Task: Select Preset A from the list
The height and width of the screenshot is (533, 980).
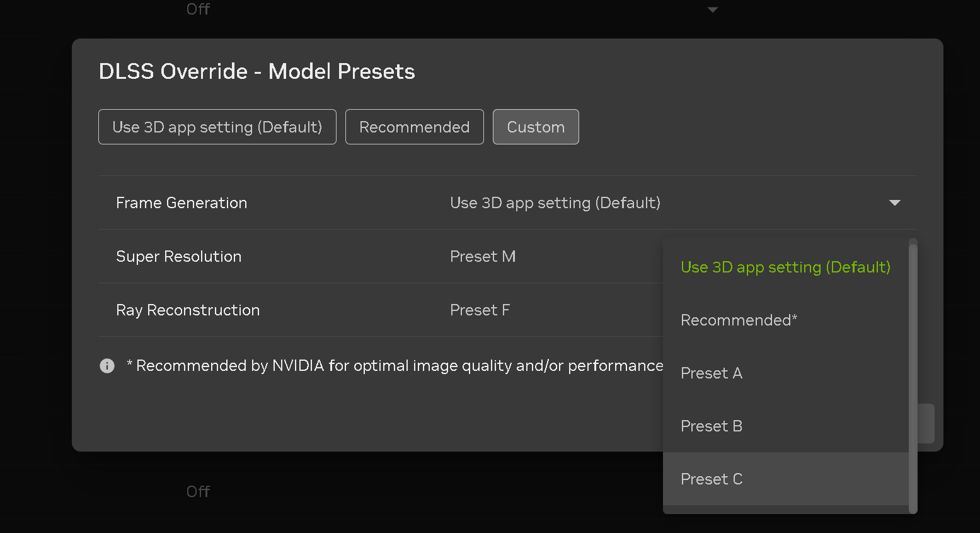Action: 785,373
